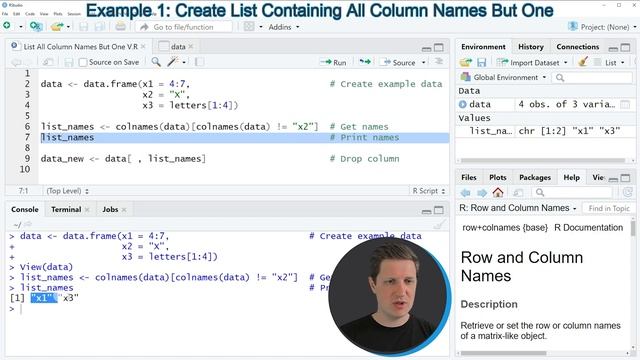Open the Global Environment dropdown

point(503,77)
